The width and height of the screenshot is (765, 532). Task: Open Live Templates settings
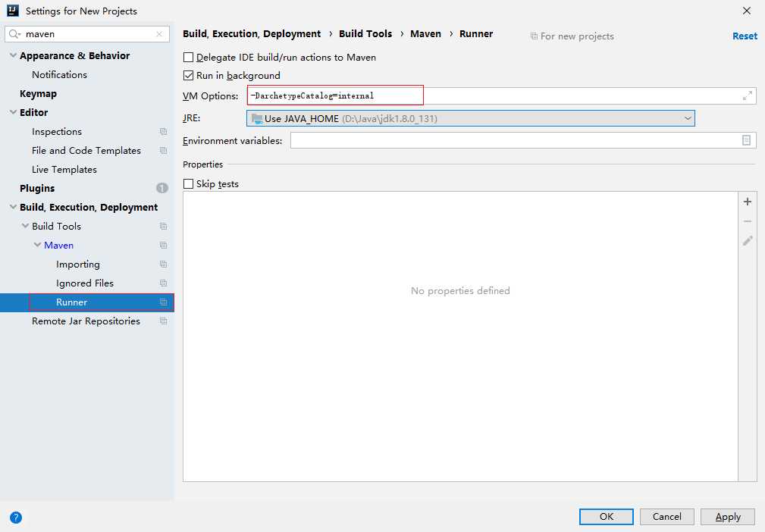(x=64, y=170)
